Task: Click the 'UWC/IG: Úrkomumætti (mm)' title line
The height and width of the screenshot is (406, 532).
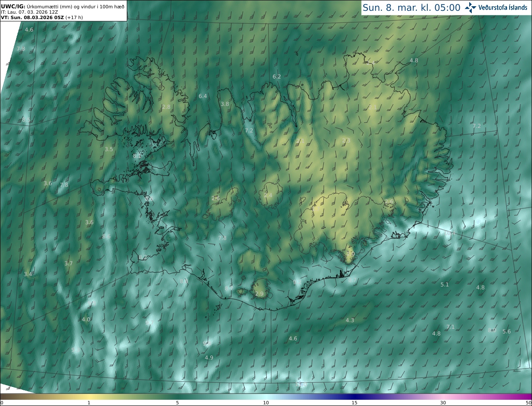Action: tap(62, 6)
